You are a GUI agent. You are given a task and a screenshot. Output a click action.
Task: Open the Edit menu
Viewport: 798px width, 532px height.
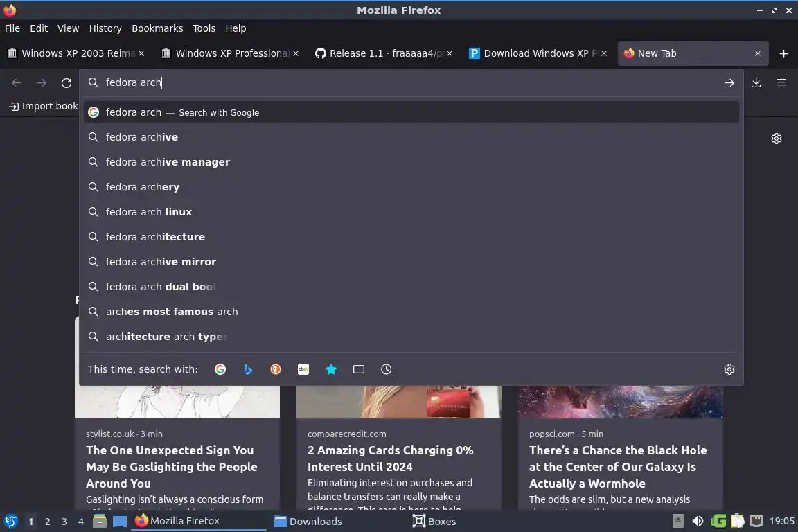[39, 28]
